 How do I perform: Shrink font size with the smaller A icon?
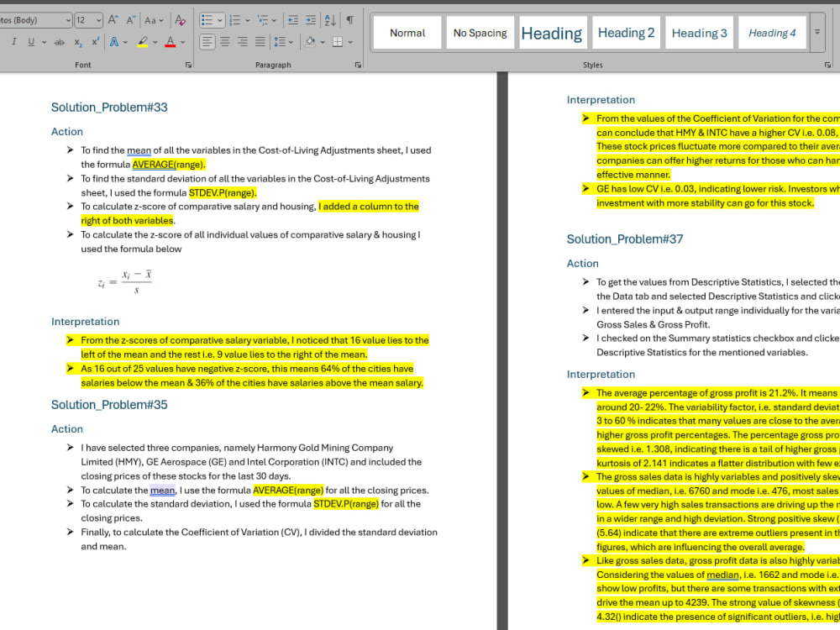[x=131, y=20]
